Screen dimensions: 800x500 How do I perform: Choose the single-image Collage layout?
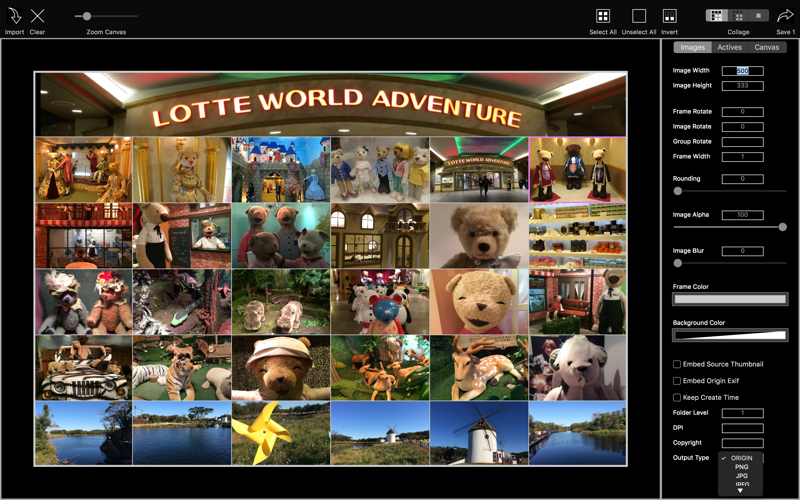point(759,16)
